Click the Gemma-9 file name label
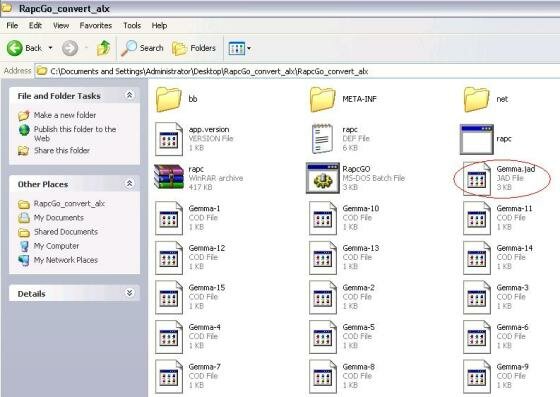 point(512,367)
